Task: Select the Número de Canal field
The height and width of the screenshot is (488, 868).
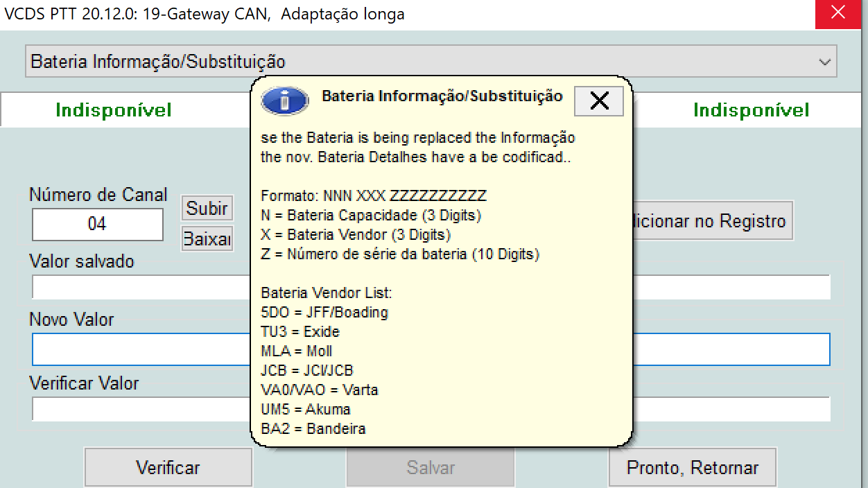Action: pyautogui.click(x=97, y=225)
